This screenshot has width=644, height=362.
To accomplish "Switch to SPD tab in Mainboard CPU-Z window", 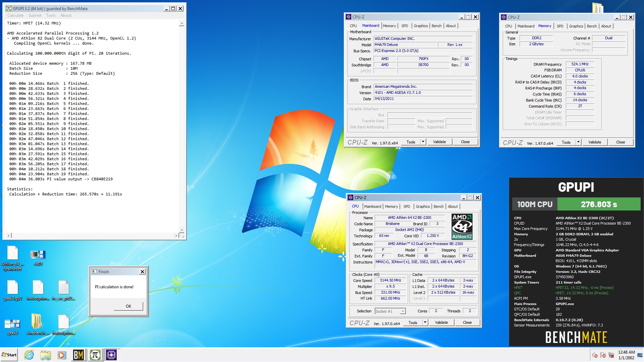I will coord(405,26).
